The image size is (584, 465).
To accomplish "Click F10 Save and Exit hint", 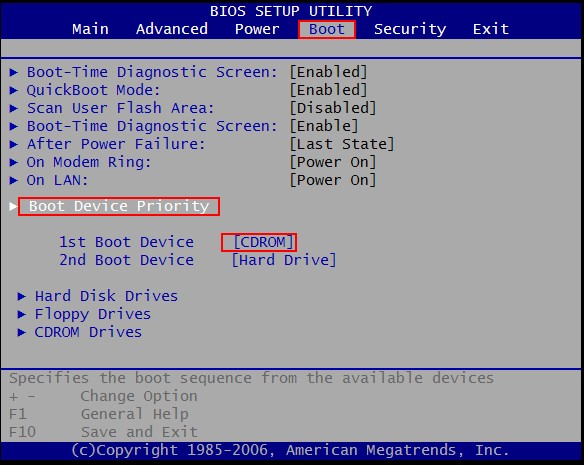I will click(x=103, y=432).
